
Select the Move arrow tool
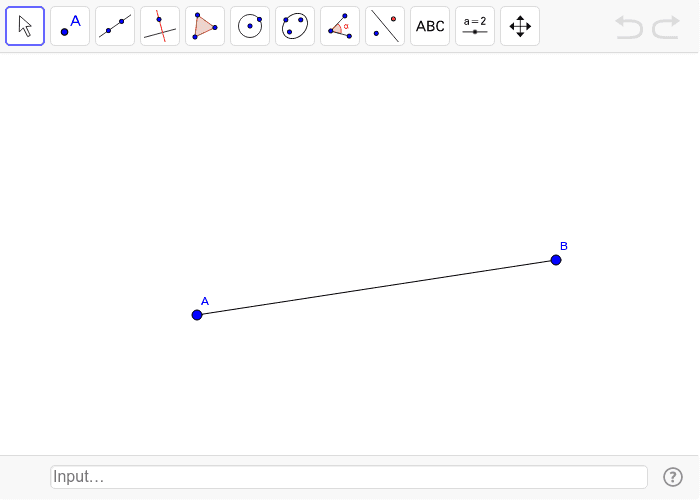25,26
